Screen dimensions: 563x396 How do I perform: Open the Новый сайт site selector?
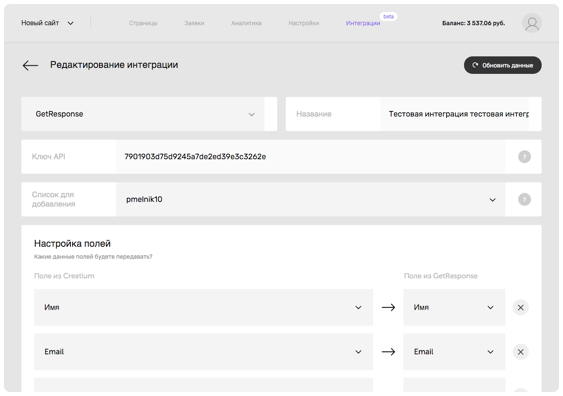click(x=47, y=23)
